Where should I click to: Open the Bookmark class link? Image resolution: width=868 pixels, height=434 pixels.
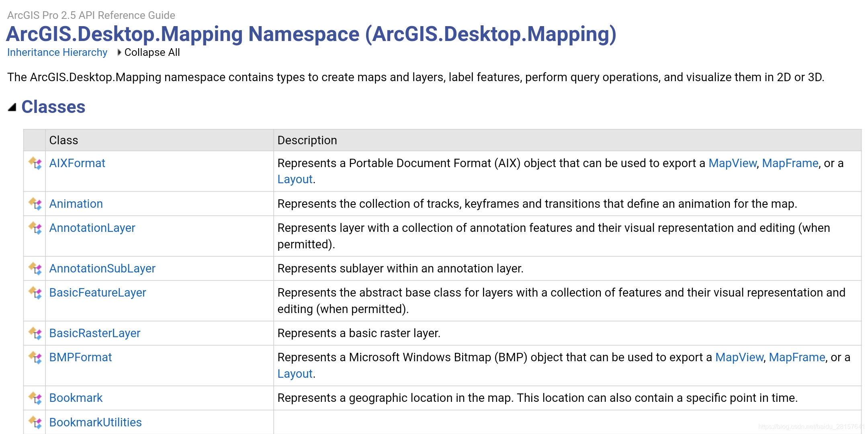pos(76,398)
